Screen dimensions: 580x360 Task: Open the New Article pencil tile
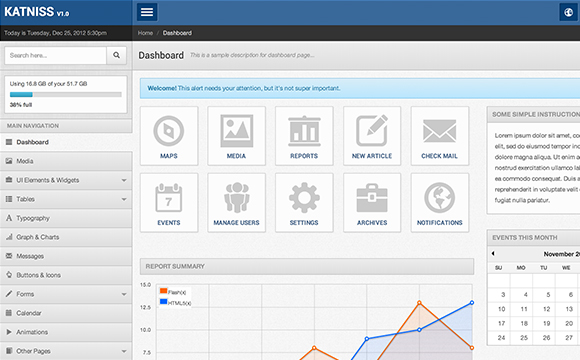pos(372,136)
